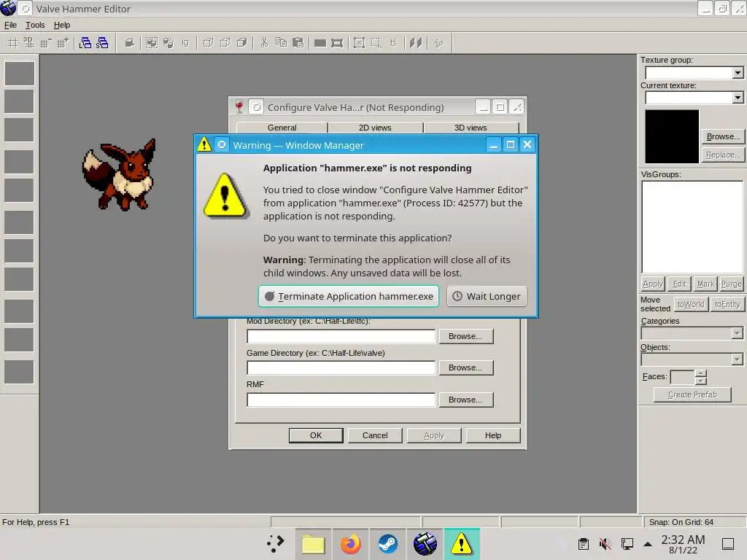Toggle the 3D grid toolbar icon
This screenshot has width=747, height=560.
[29, 43]
